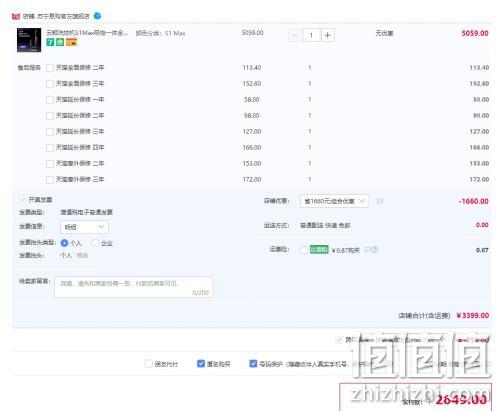The width and height of the screenshot is (500, 411).
Task: Click the 无优惠 label in the product row
Action: [x=384, y=33]
